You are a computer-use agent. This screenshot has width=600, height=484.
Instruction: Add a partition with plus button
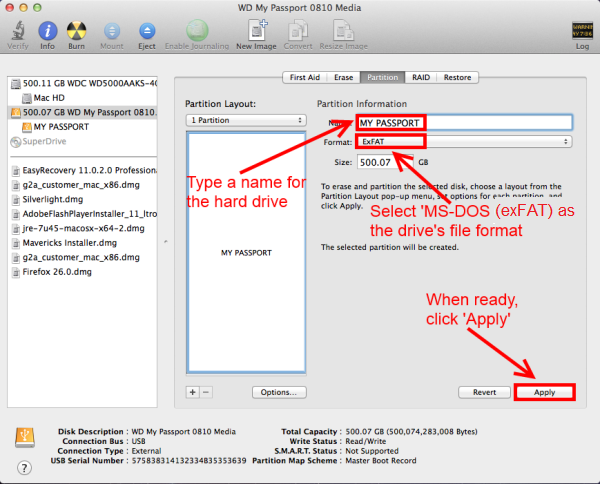point(192,392)
